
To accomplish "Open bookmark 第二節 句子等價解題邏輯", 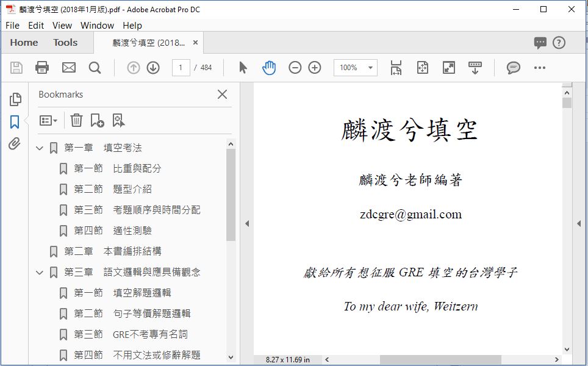I will (132, 314).
